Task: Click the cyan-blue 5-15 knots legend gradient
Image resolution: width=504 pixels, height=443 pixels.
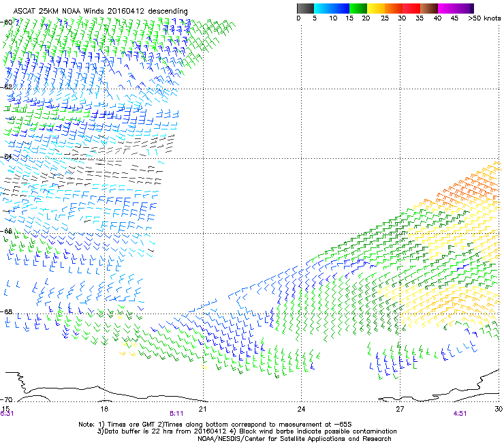Action: point(332,8)
